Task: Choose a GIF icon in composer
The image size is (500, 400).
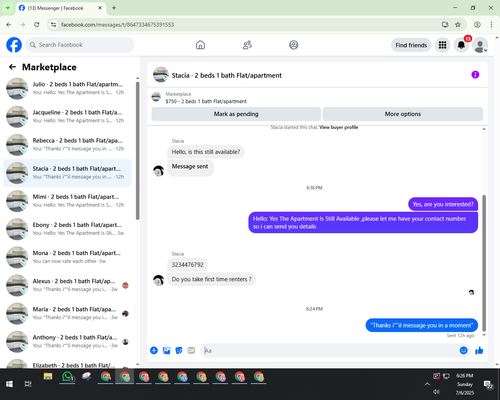Action: (x=191, y=350)
